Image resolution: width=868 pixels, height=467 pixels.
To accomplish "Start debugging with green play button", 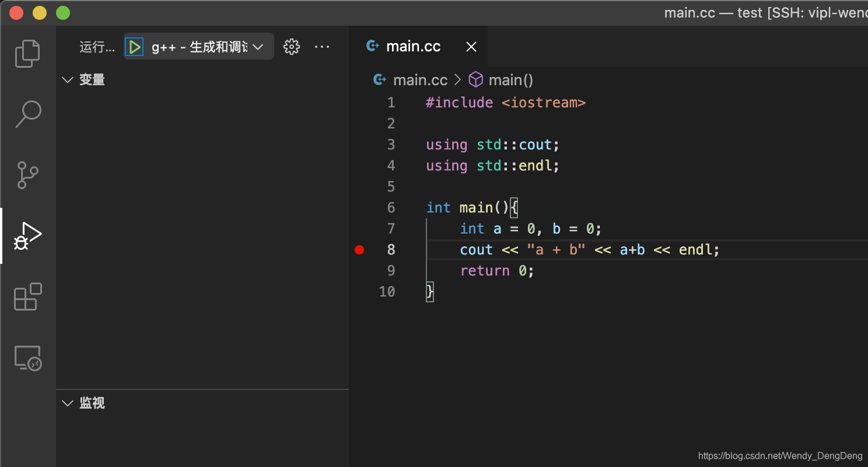I will (134, 47).
